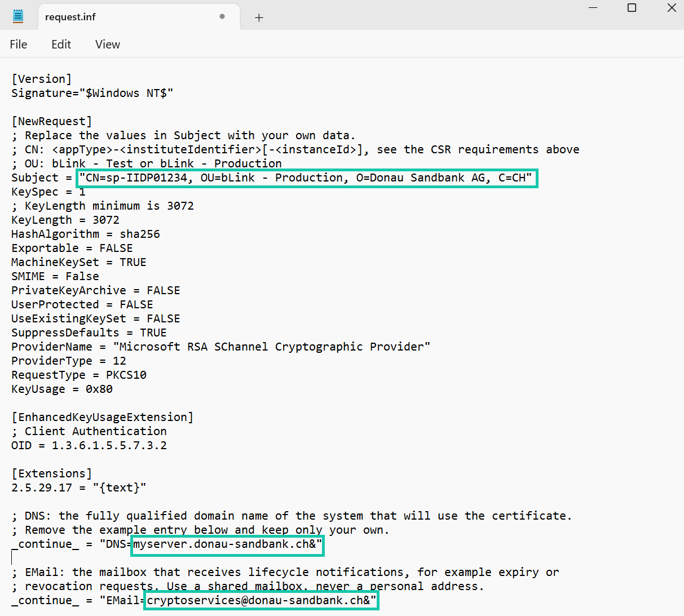This screenshot has height=616, width=684.
Task: Open the View menu
Action: 108,45
